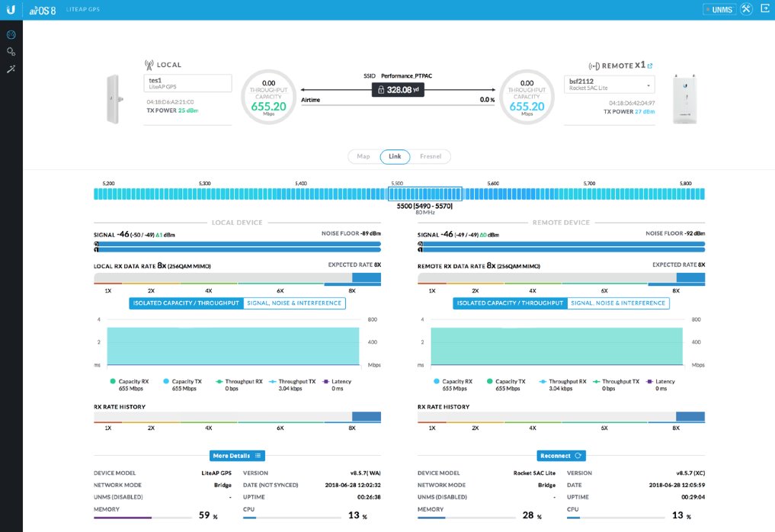Screen dimensions: 775x532
Task: Switch to the Map view tab
Action: (x=363, y=156)
